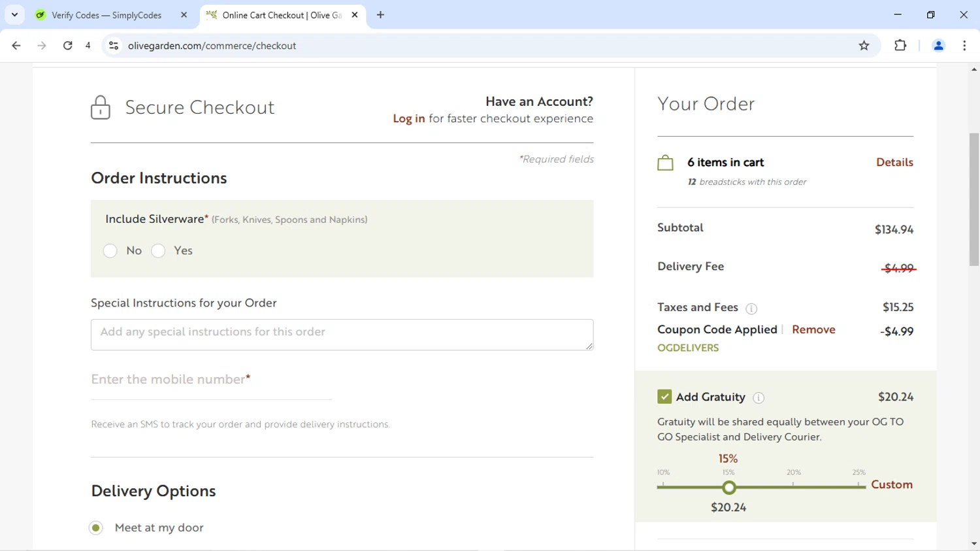Open cart Details link

894,162
